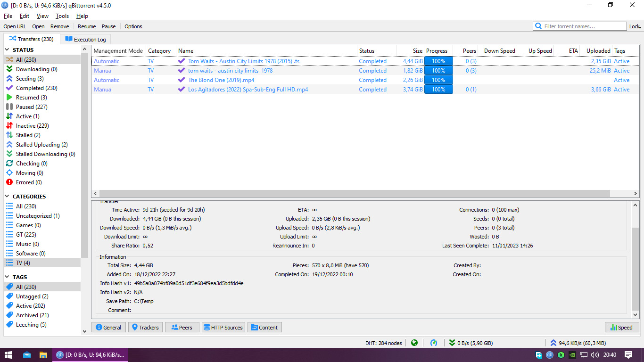Click the progress bar of the Tom Waits torrent

coord(438,61)
